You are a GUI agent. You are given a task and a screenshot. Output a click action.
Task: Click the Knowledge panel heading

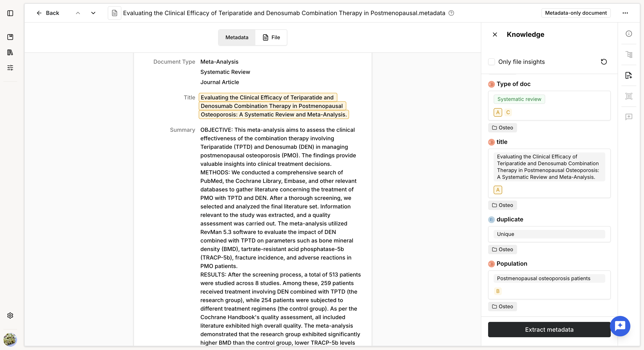pyautogui.click(x=526, y=34)
